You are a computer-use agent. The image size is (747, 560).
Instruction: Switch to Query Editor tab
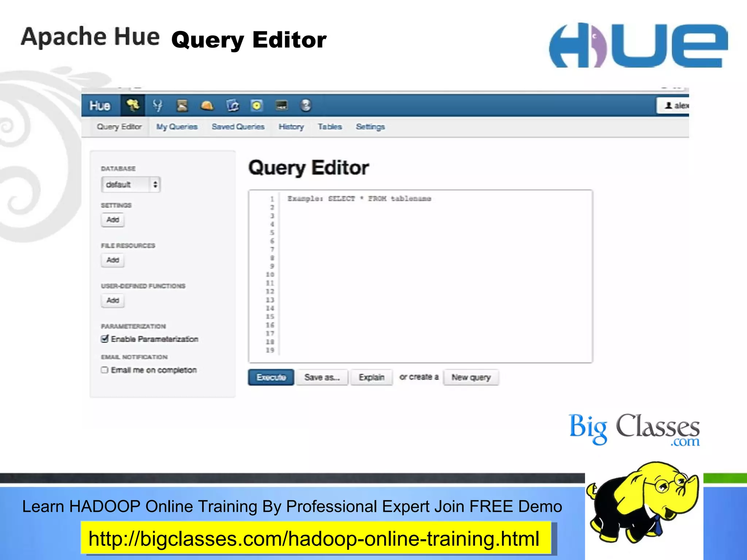click(119, 127)
